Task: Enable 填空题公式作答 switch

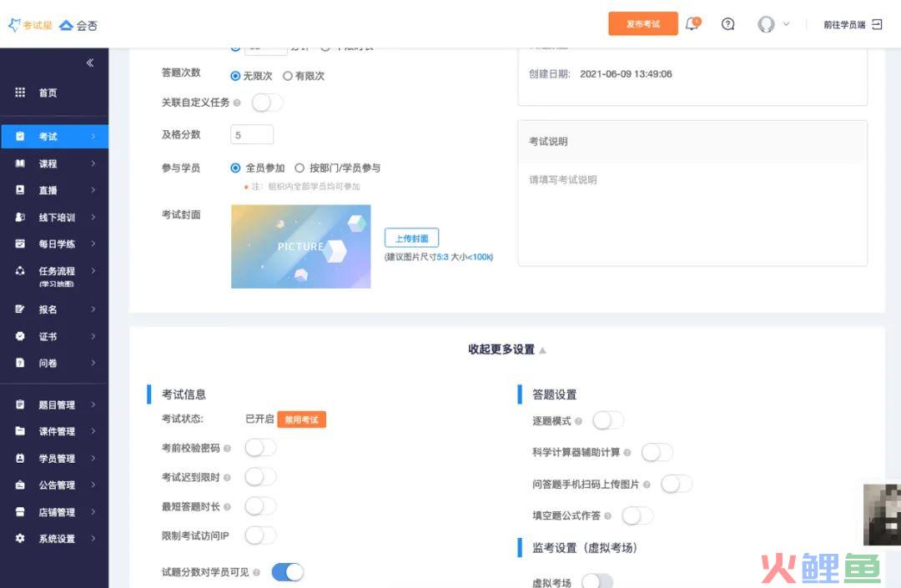Action: point(637,515)
